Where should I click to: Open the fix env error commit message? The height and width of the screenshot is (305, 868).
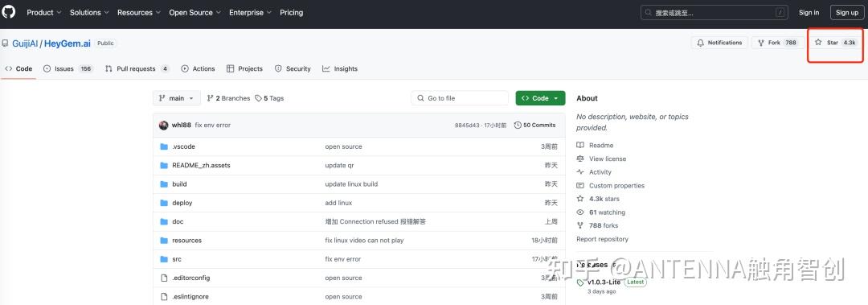point(212,126)
